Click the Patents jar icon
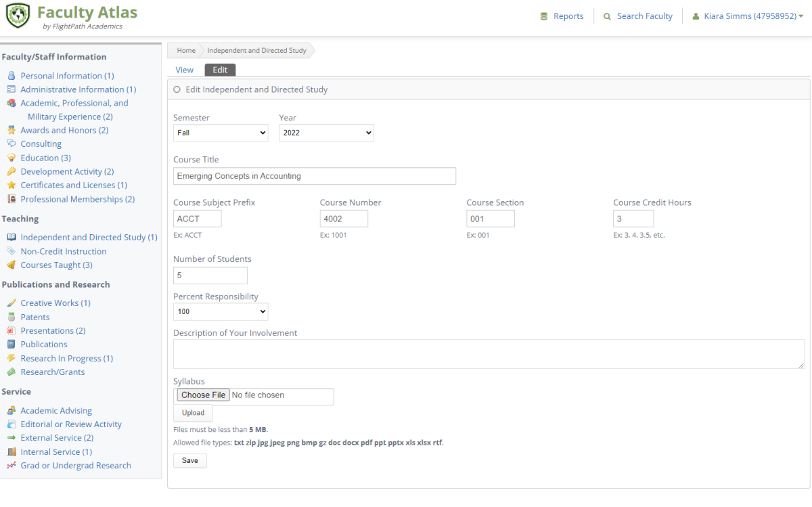The height and width of the screenshot is (507, 812). coord(11,317)
